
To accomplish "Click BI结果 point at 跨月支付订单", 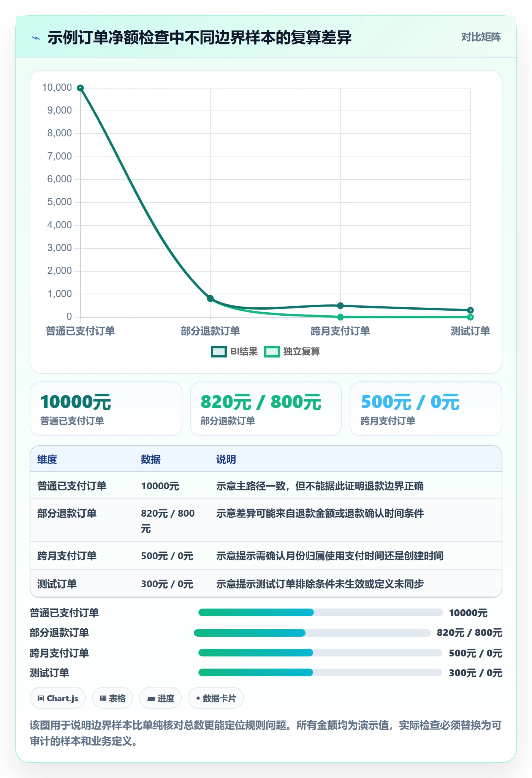I will (x=340, y=305).
